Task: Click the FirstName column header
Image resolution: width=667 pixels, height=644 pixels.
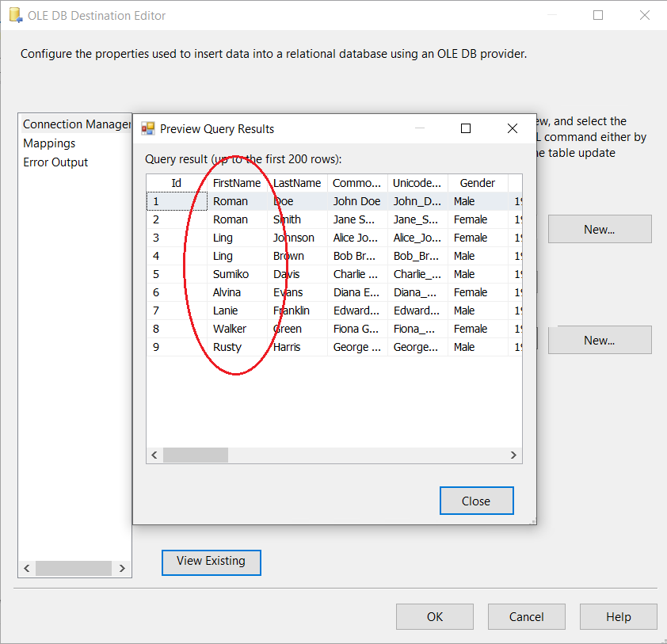Action: (x=236, y=183)
